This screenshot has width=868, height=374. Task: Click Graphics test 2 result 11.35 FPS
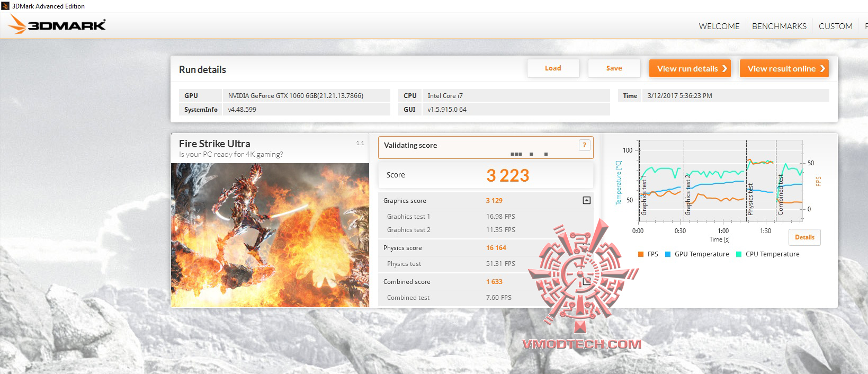coord(500,230)
